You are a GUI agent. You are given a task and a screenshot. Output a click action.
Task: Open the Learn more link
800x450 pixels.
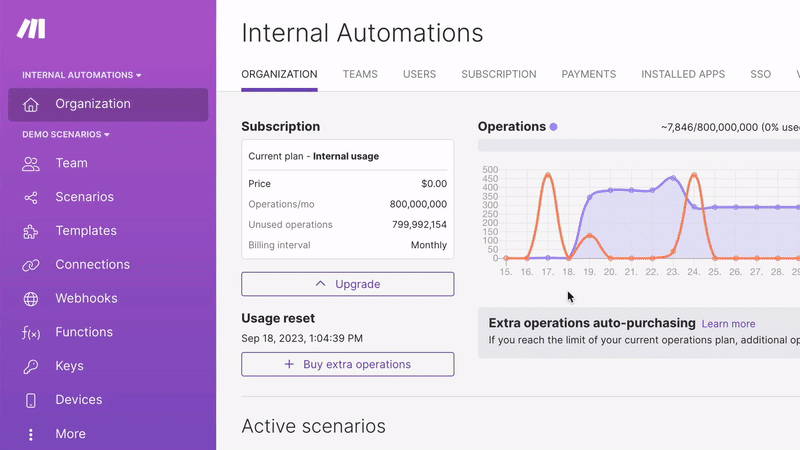pyautogui.click(x=728, y=324)
